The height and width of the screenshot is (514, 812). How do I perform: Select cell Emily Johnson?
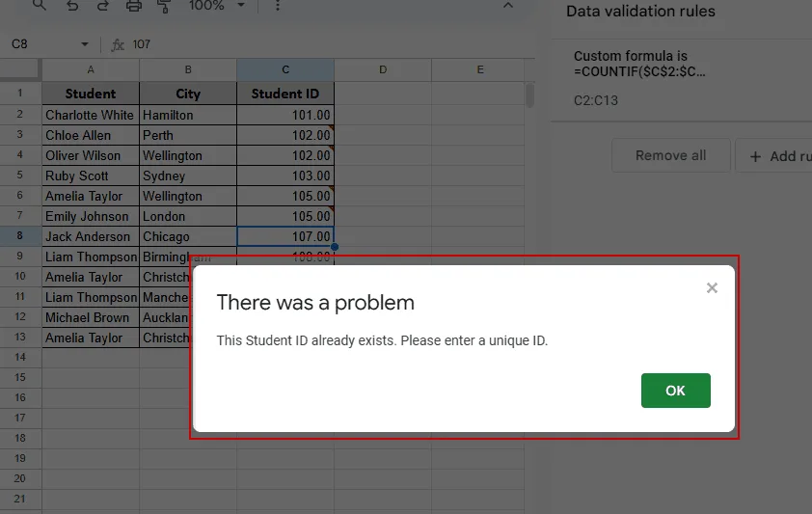click(91, 216)
